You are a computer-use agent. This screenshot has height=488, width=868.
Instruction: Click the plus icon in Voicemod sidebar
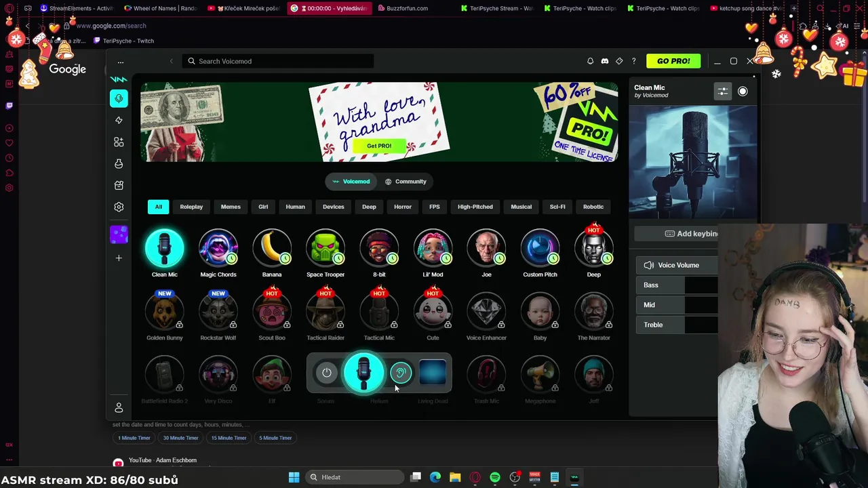(119, 258)
